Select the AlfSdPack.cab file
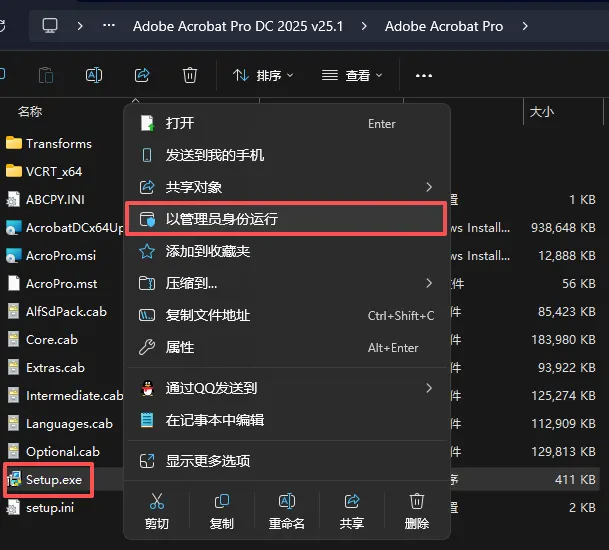This screenshot has height=550, width=609. point(57,312)
